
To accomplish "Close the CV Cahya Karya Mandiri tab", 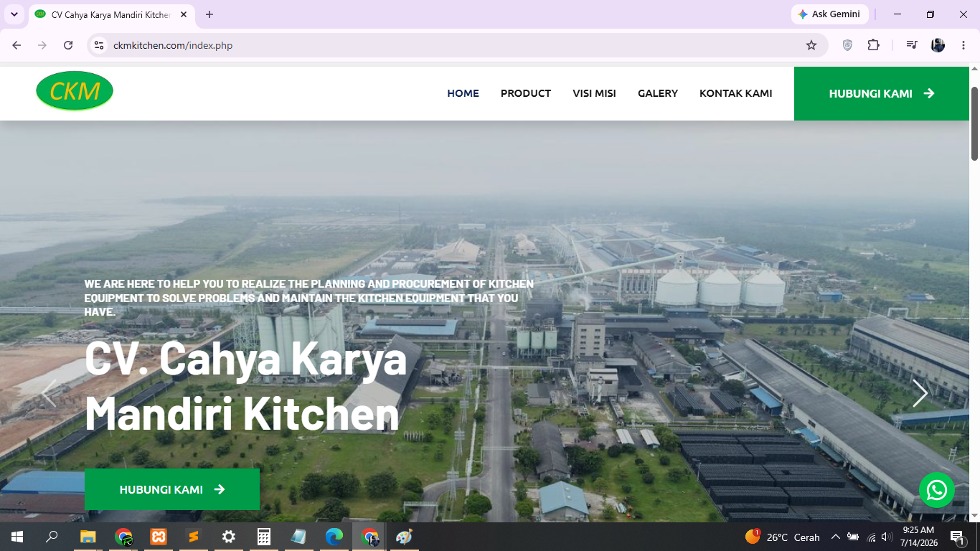I will (x=184, y=14).
